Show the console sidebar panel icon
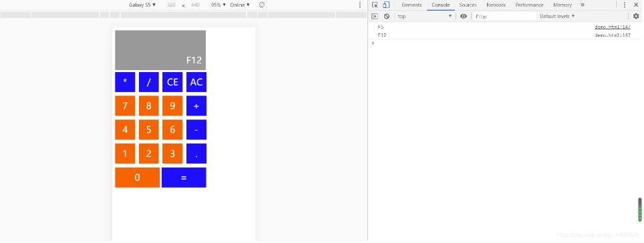This screenshot has height=243, width=644. (375, 17)
